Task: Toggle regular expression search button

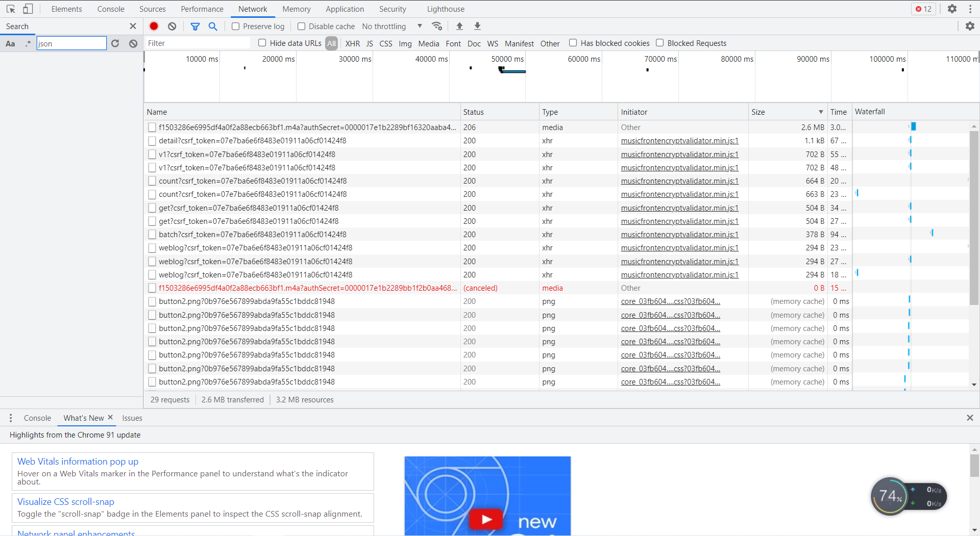Action: click(28, 43)
